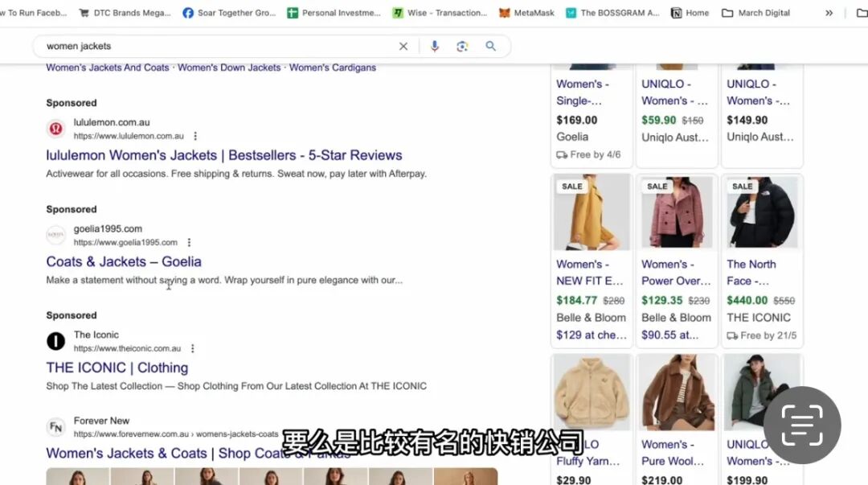Open UNIQLO $149.90 product listing
This screenshot has width=868, height=485.
(762, 115)
